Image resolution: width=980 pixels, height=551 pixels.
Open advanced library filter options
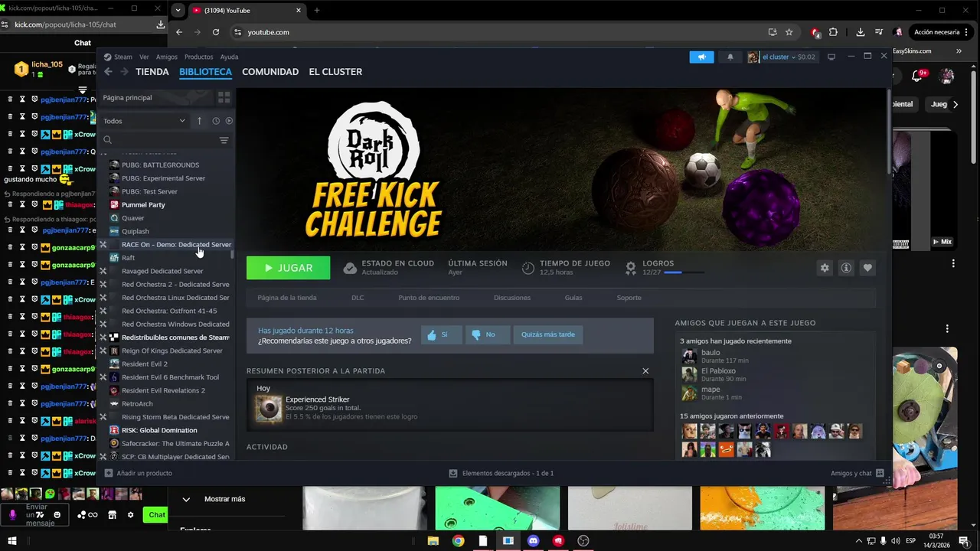[224, 140]
